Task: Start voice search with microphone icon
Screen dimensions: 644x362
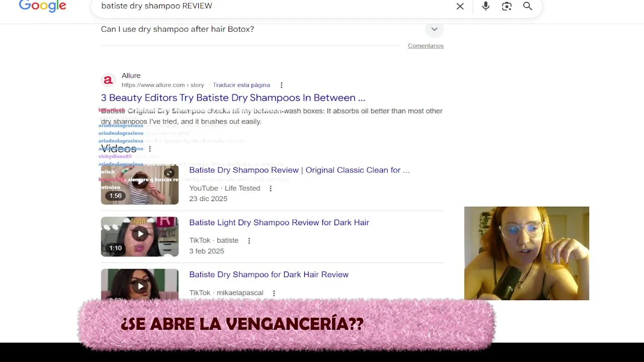Action: pos(486,6)
